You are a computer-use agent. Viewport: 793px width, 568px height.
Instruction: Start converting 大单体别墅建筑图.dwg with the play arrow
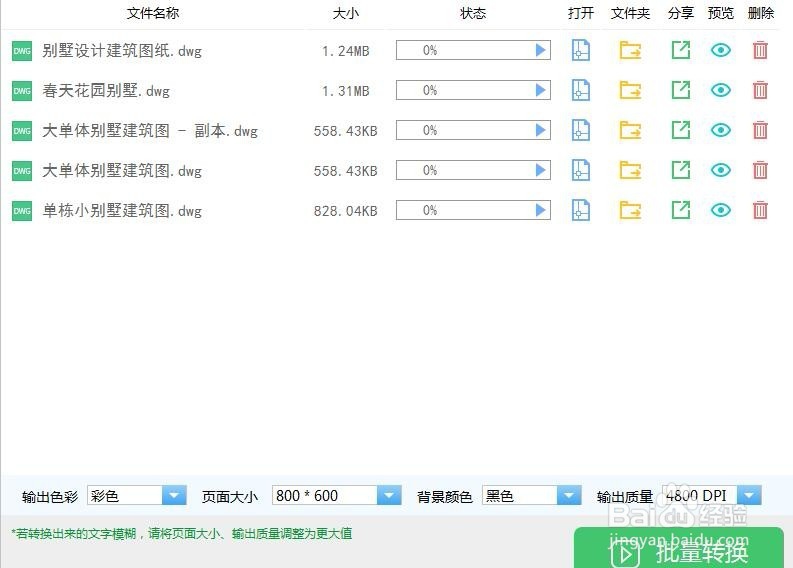pos(541,170)
